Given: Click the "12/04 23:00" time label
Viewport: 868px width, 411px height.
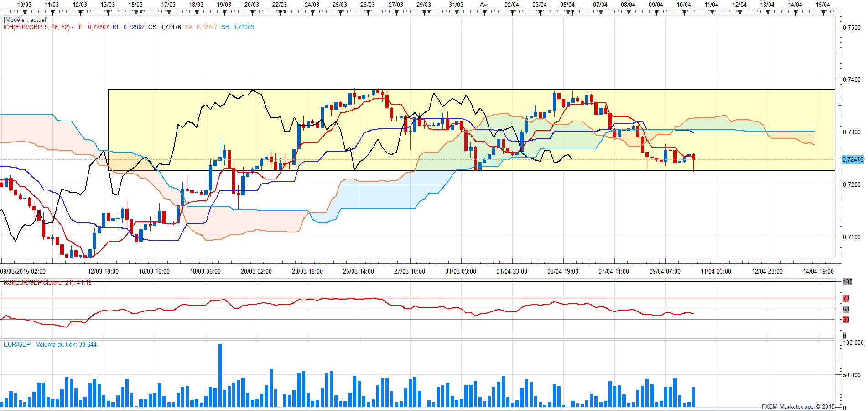Looking at the screenshot, I should click(x=767, y=271).
